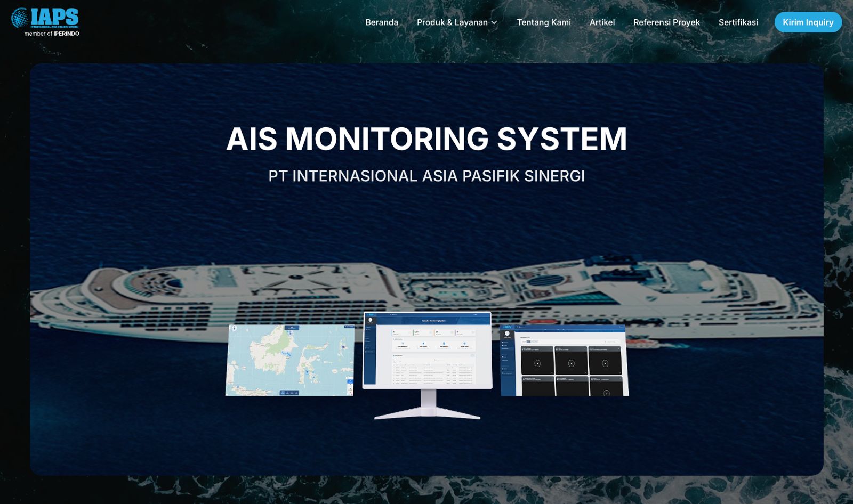Go to Tentang Kami page
Screen dimensions: 853x504
pyautogui.click(x=544, y=22)
